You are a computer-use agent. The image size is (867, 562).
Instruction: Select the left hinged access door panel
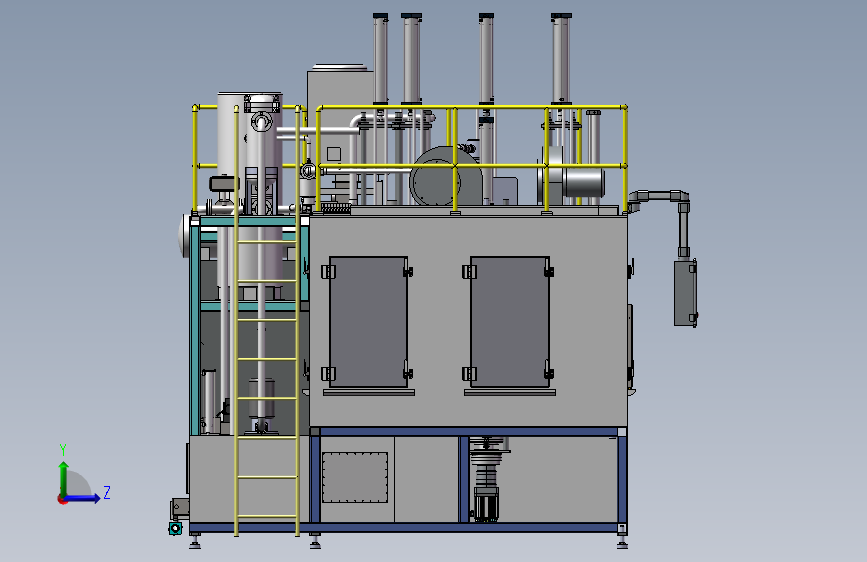pos(368,321)
